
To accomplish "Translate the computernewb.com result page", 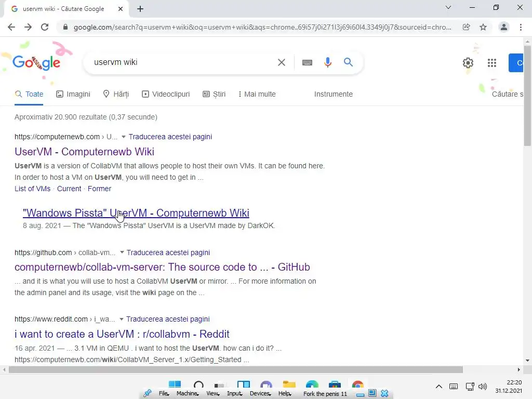I will (170, 137).
